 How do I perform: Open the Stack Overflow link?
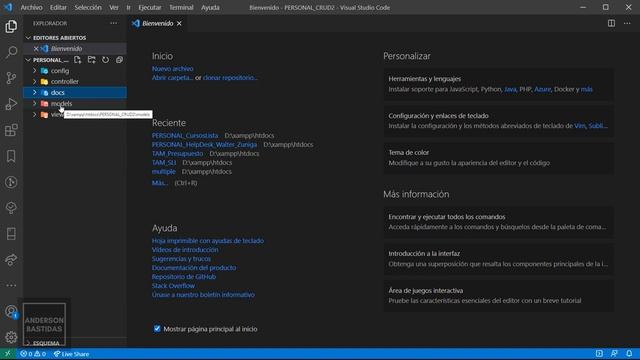click(173, 286)
